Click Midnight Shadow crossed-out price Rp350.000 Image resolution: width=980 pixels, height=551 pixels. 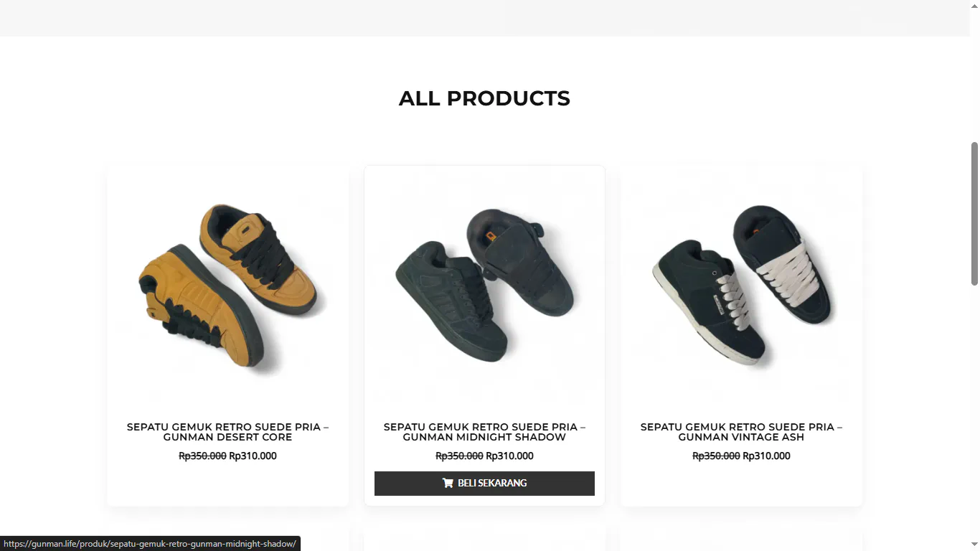point(459,456)
